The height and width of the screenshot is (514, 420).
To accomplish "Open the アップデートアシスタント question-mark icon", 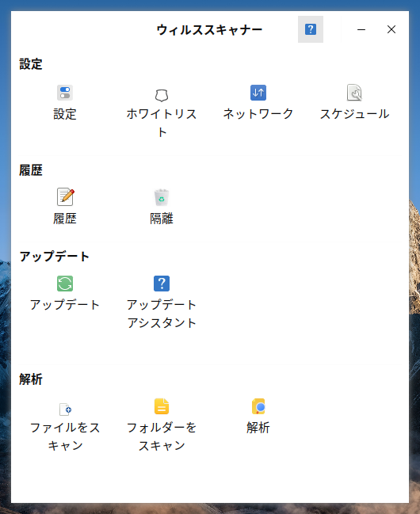I will [162, 284].
